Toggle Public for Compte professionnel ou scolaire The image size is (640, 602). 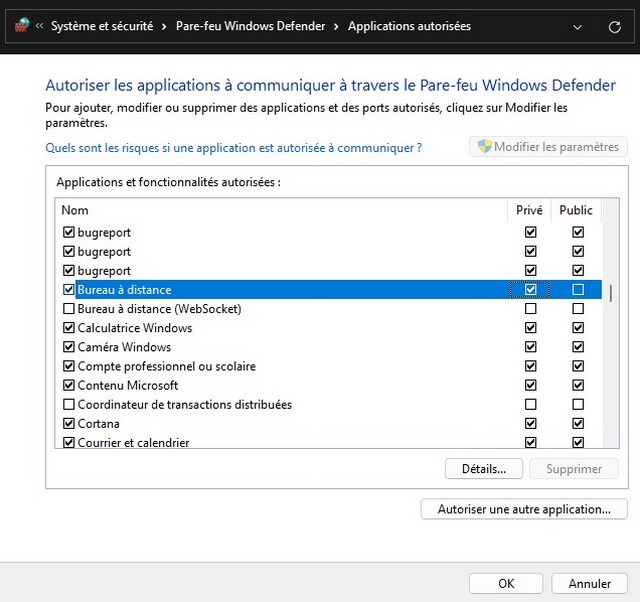pyautogui.click(x=578, y=366)
